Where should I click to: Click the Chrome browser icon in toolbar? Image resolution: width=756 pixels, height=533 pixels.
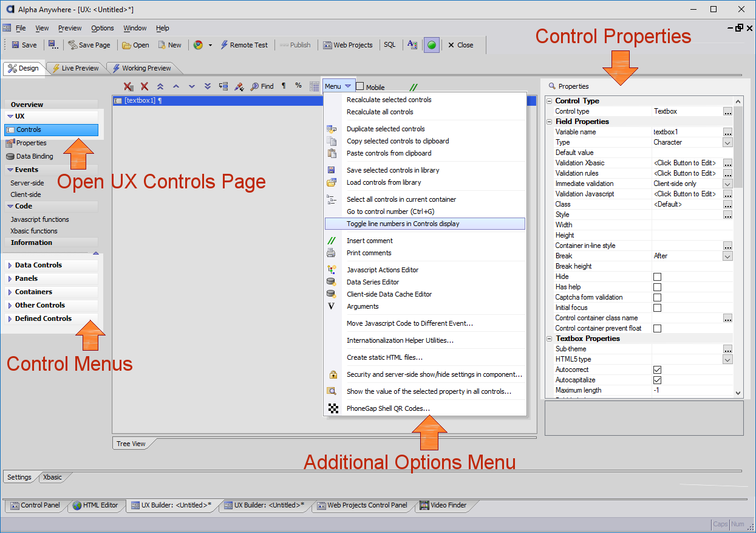click(x=198, y=45)
